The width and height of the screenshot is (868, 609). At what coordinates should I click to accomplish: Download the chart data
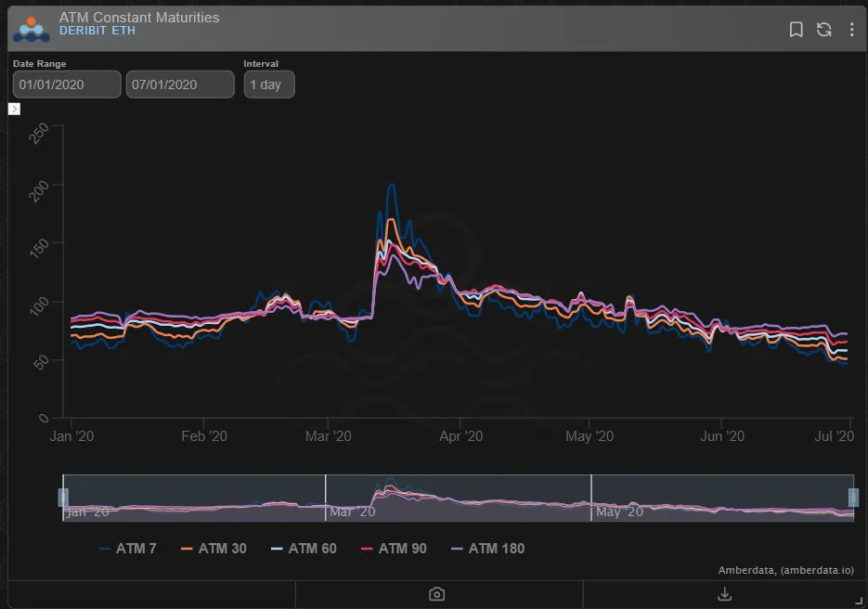coord(725,594)
